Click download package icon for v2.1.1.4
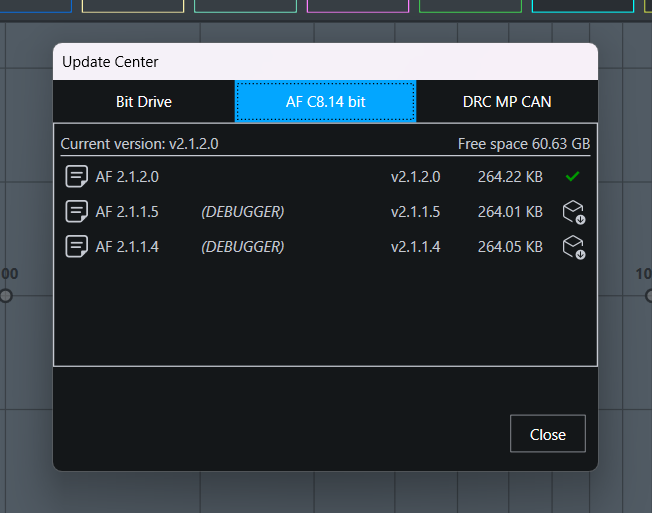Viewport: 652px width, 513px height. click(573, 246)
